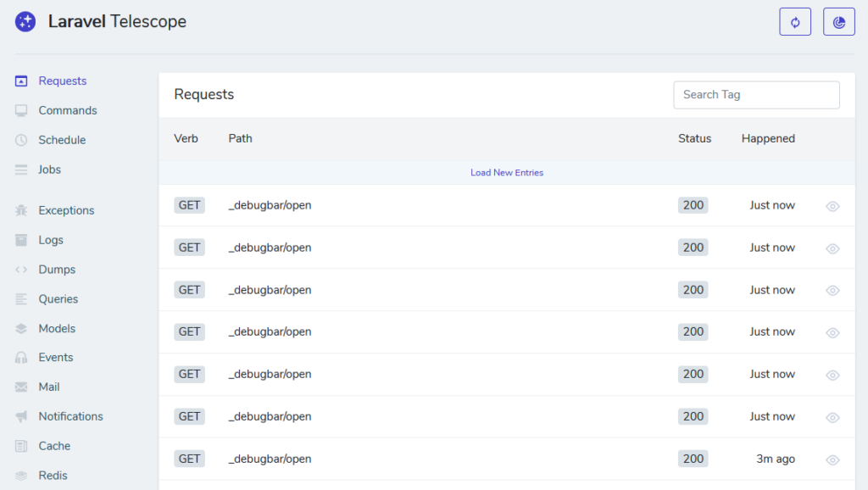Click the Verb column header
This screenshot has width=868, height=490.
pyautogui.click(x=186, y=138)
